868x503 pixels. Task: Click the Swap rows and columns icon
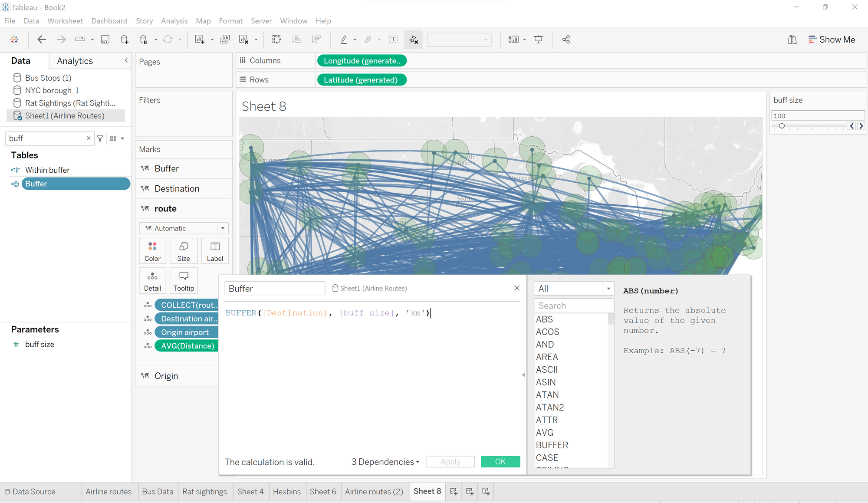pos(276,39)
